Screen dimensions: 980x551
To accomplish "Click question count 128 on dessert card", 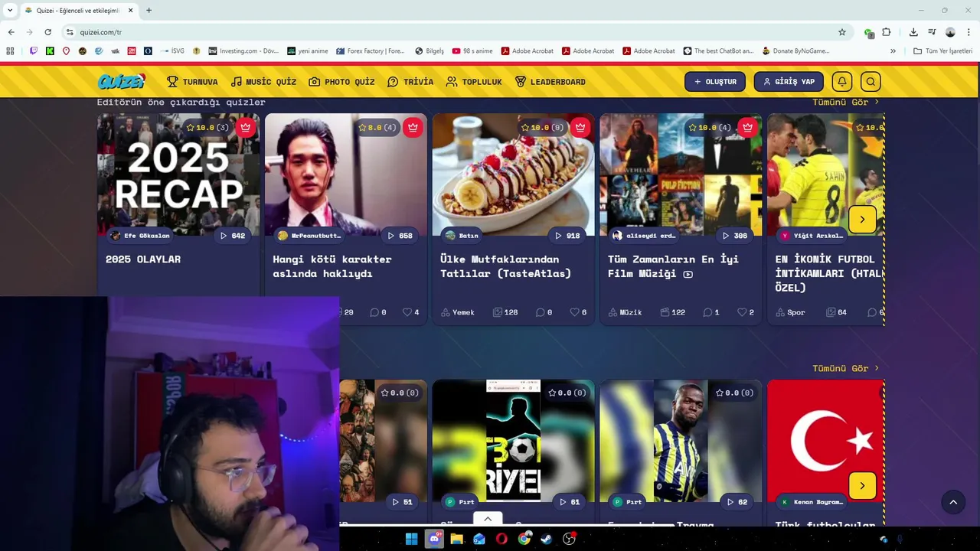I will pos(505,312).
